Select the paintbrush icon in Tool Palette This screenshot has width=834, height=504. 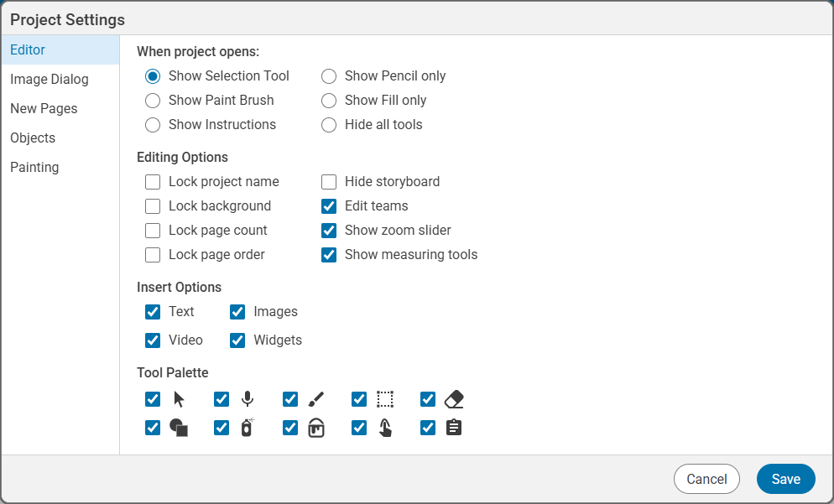316,399
